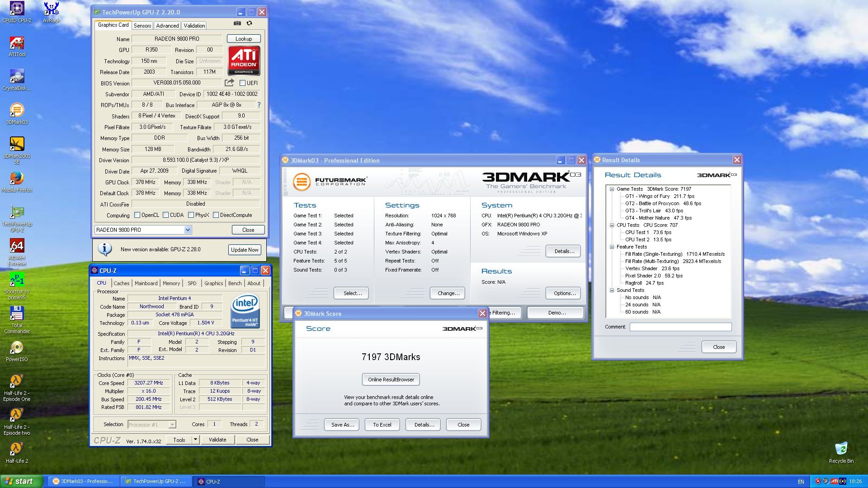This screenshot has width=868, height=488.
Task: Open AvRack desktop shortcut
Action: pyautogui.click(x=51, y=12)
